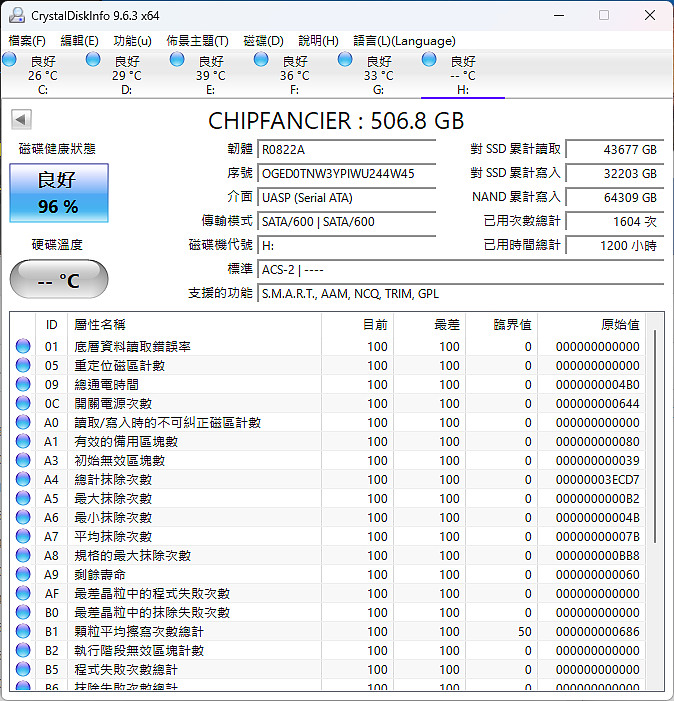The width and height of the screenshot is (674, 701).
Task: Click transfer mode field SATA/600 | SATA/600
Action: [346, 222]
